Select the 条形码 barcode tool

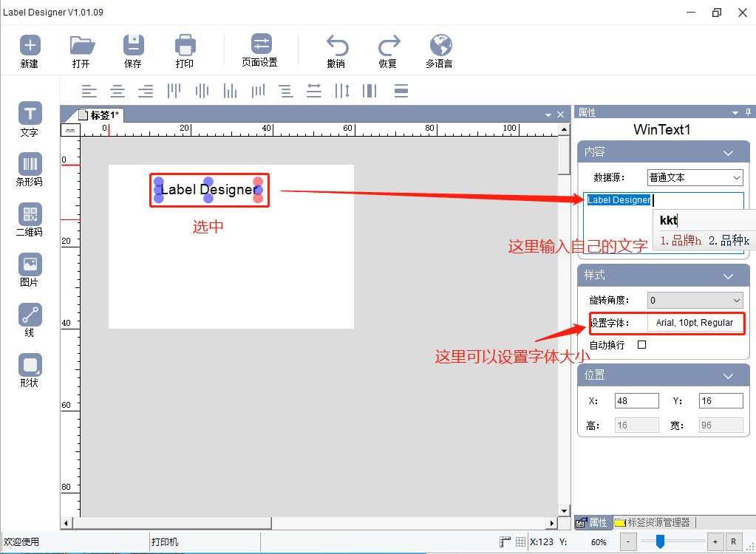(x=30, y=170)
